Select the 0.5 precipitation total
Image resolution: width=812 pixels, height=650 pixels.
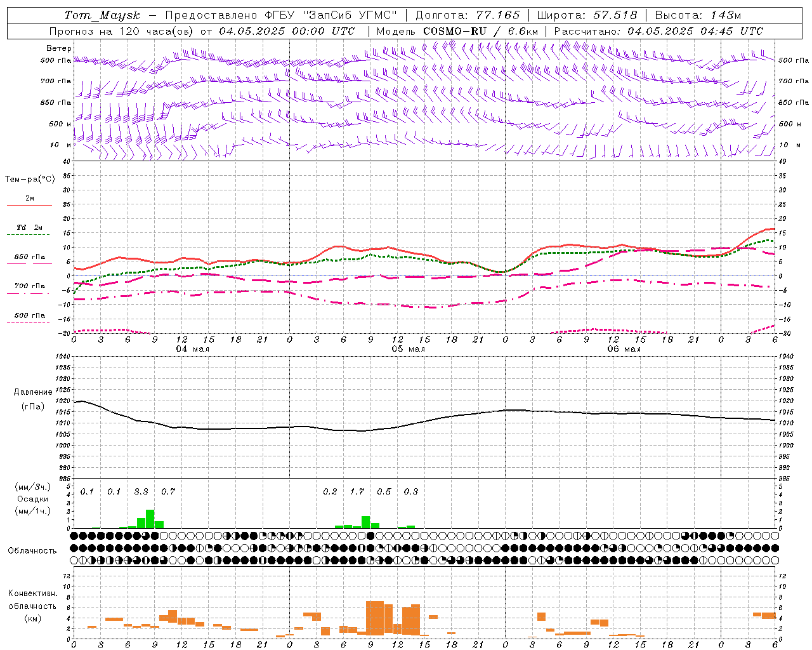pos(384,491)
